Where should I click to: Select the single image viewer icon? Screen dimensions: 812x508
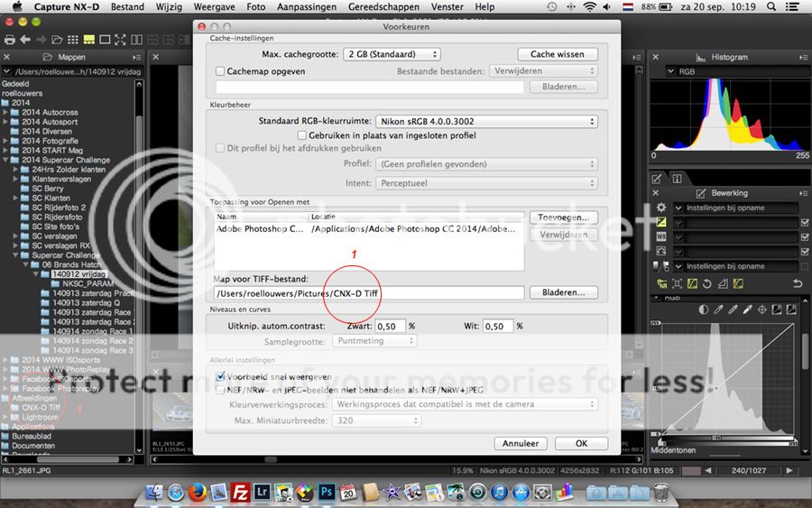(x=105, y=40)
